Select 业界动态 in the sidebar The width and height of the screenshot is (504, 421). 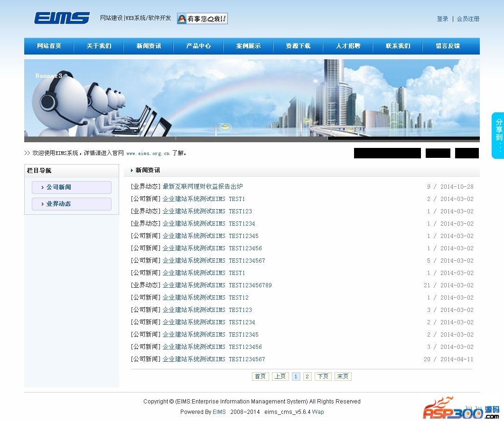(72, 204)
